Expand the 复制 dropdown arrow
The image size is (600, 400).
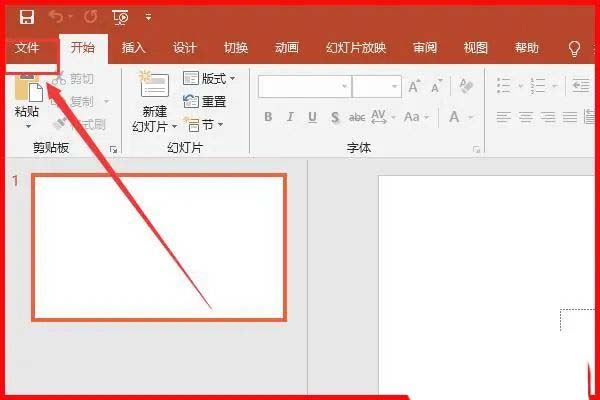(106, 101)
